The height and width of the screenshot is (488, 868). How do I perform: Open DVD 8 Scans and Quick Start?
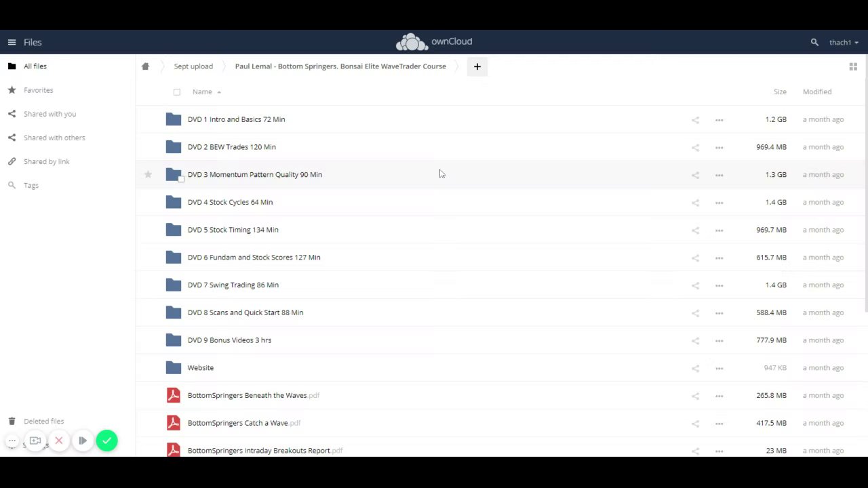click(245, 312)
